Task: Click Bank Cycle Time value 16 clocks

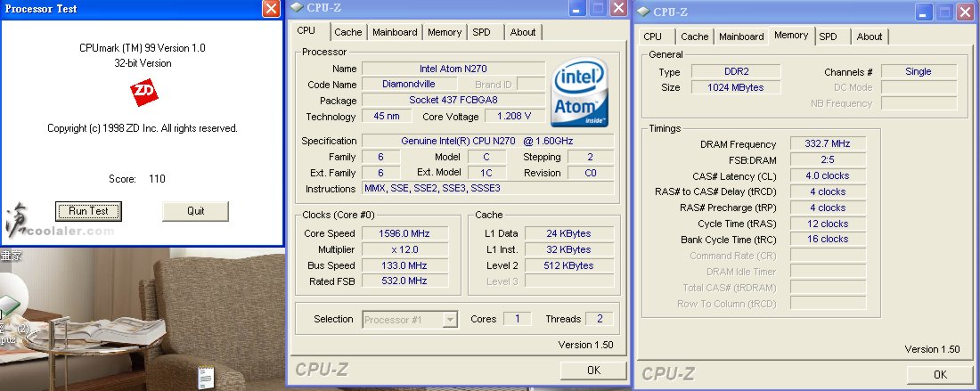Action: tap(828, 240)
